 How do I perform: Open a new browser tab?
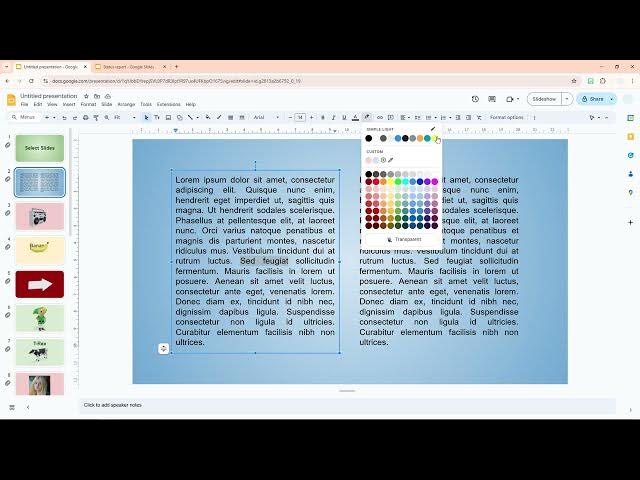coord(176,67)
